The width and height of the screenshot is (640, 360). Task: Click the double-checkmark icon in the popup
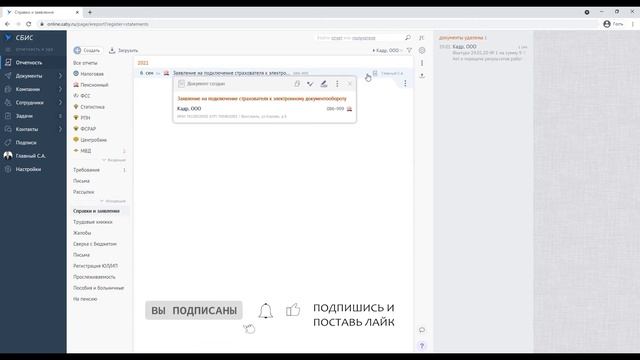pyautogui.click(x=310, y=84)
